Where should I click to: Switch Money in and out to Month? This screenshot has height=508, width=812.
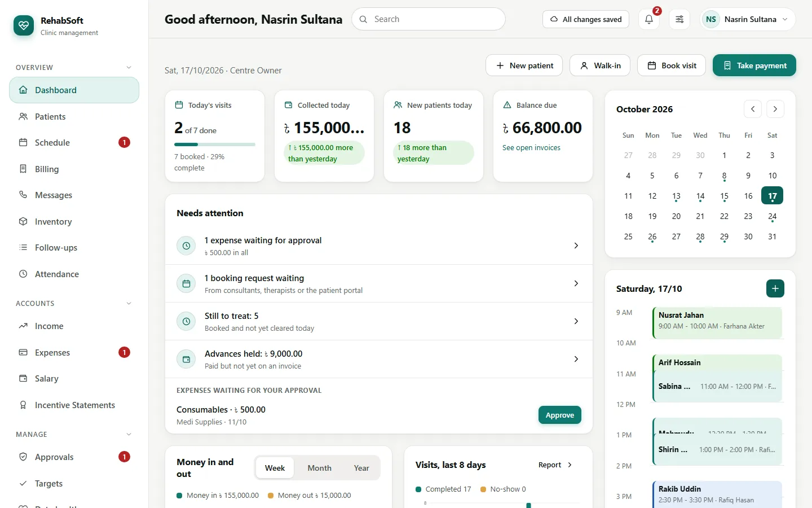[319, 468]
